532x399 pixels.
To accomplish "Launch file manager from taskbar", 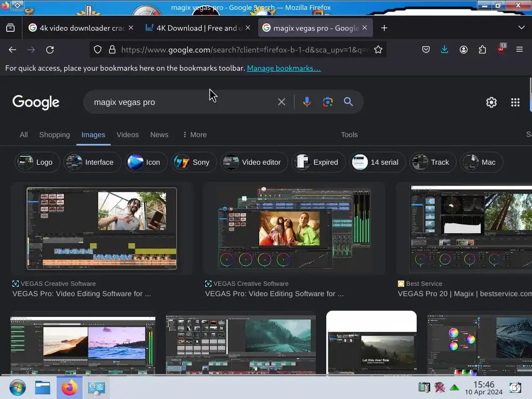I will 43,388.
